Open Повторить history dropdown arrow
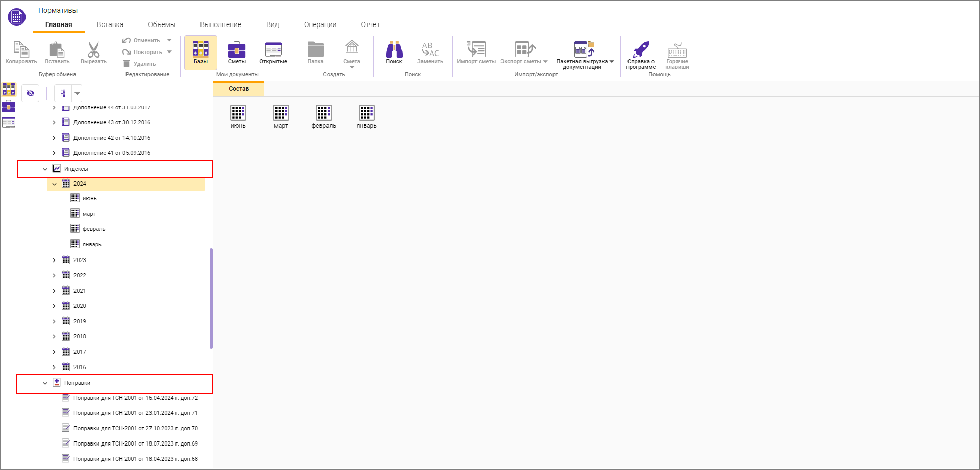Image resolution: width=980 pixels, height=470 pixels. pos(169,52)
